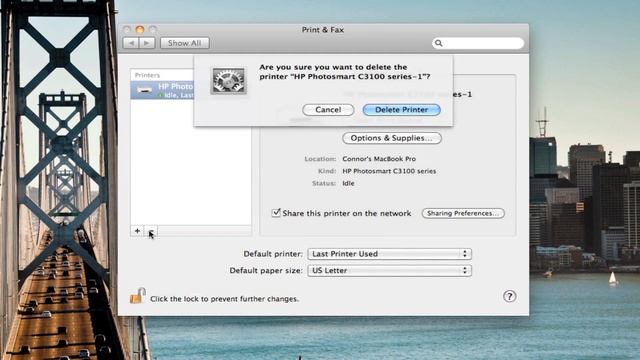Click the Connor's MacBook Pro location text
The height and width of the screenshot is (360, 640).
(379, 159)
